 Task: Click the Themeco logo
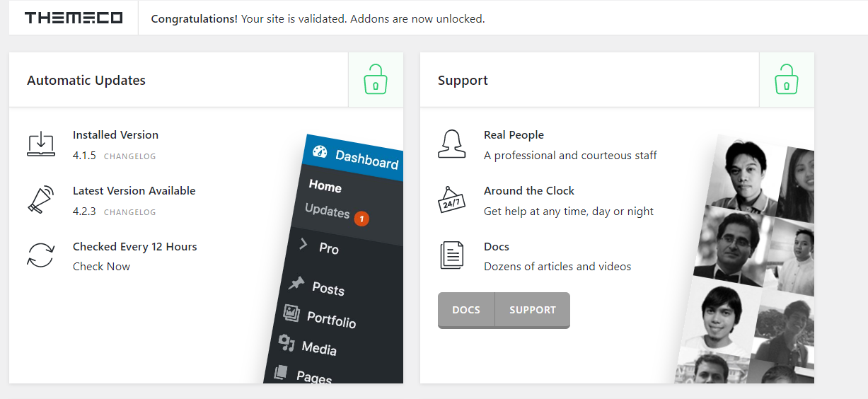click(74, 18)
